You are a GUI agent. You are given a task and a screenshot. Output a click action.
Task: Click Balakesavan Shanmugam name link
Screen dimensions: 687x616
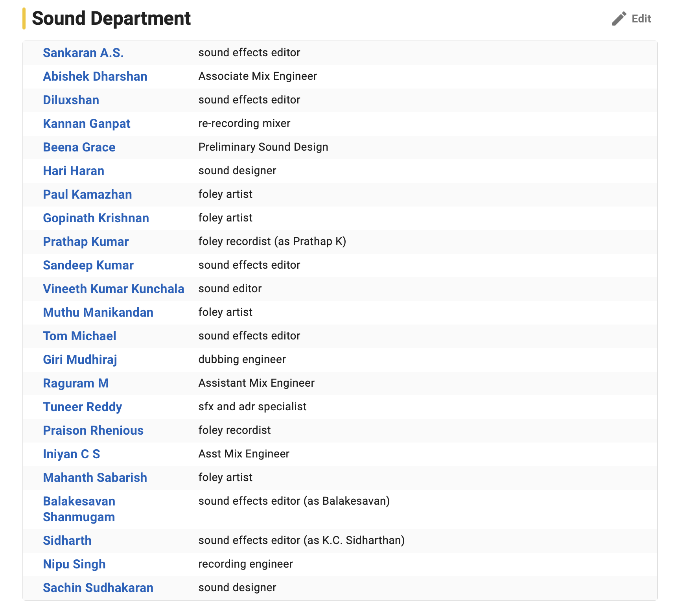(79, 509)
